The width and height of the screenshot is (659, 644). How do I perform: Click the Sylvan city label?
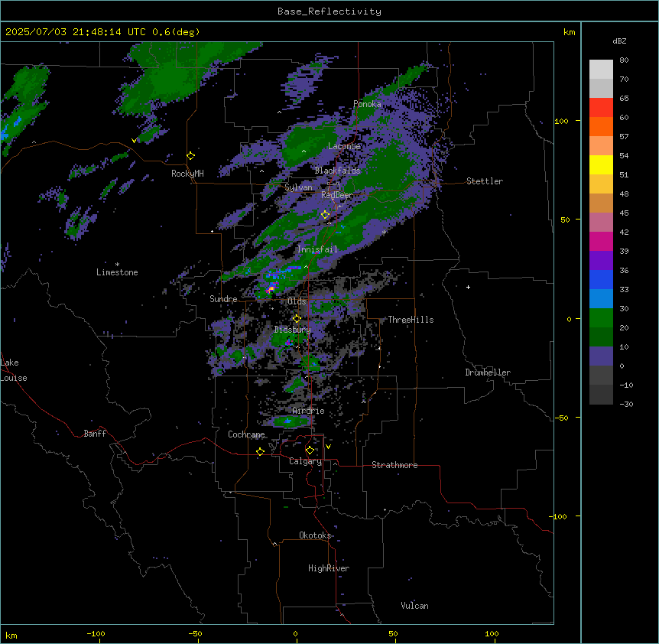pos(298,187)
